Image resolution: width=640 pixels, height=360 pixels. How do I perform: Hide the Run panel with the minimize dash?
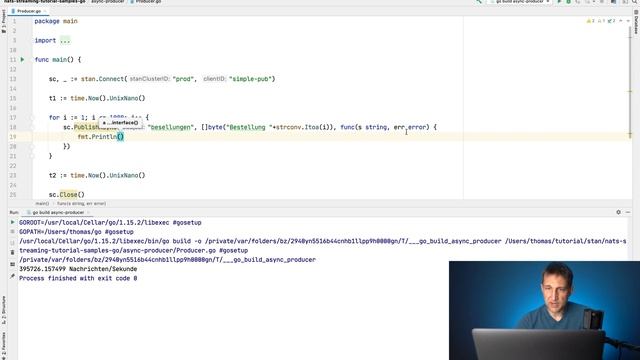628,212
